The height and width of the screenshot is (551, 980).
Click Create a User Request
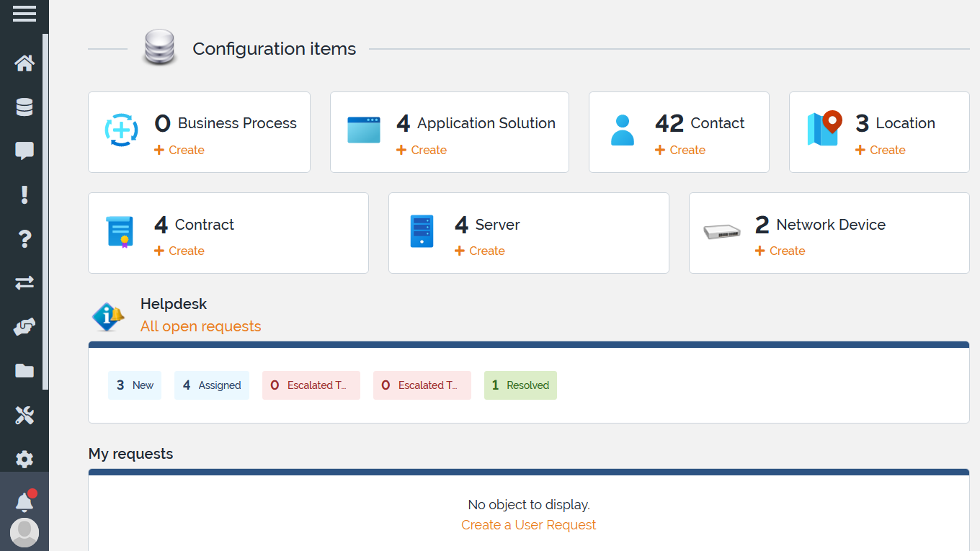coord(528,524)
